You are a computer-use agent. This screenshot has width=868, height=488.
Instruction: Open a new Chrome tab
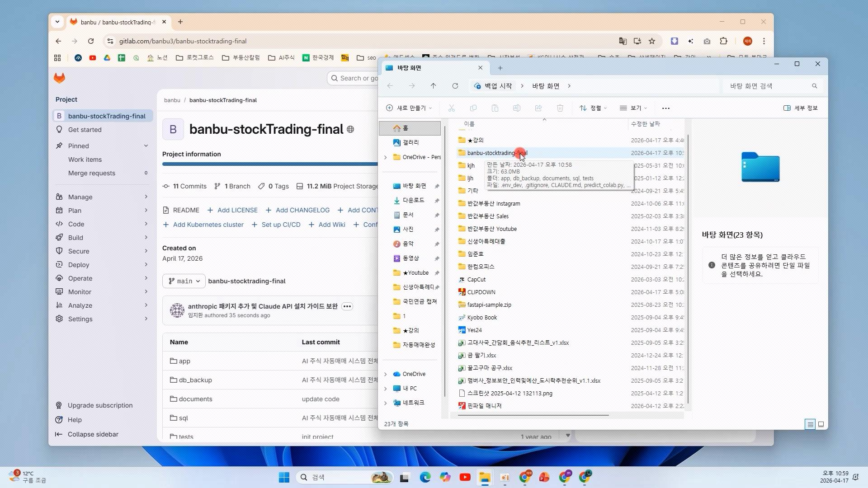click(x=180, y=22)
